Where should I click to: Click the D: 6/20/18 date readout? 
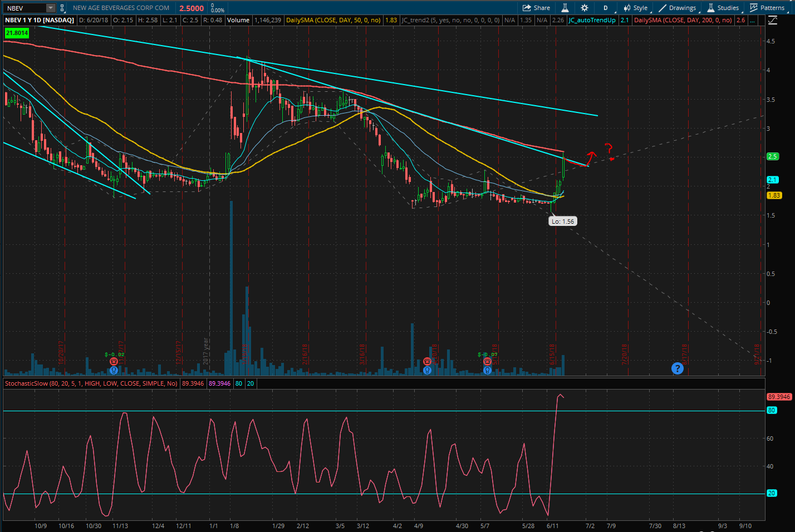[94, 20]
